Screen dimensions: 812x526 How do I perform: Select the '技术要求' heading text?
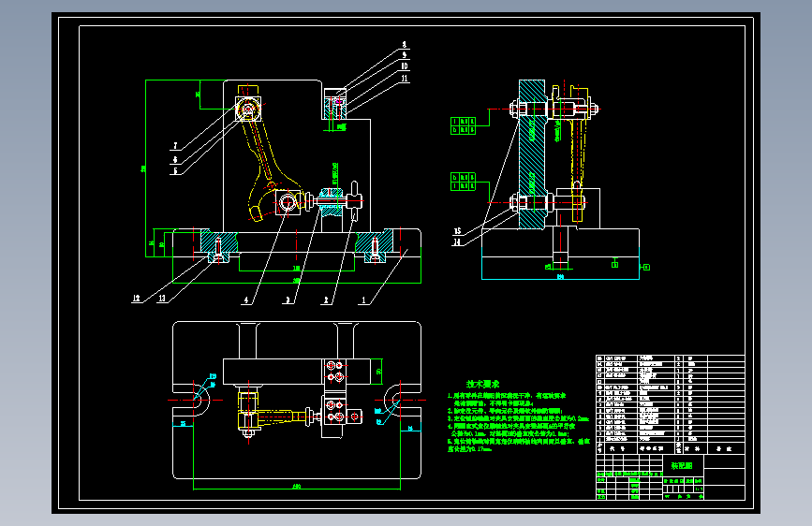[482, 384]
